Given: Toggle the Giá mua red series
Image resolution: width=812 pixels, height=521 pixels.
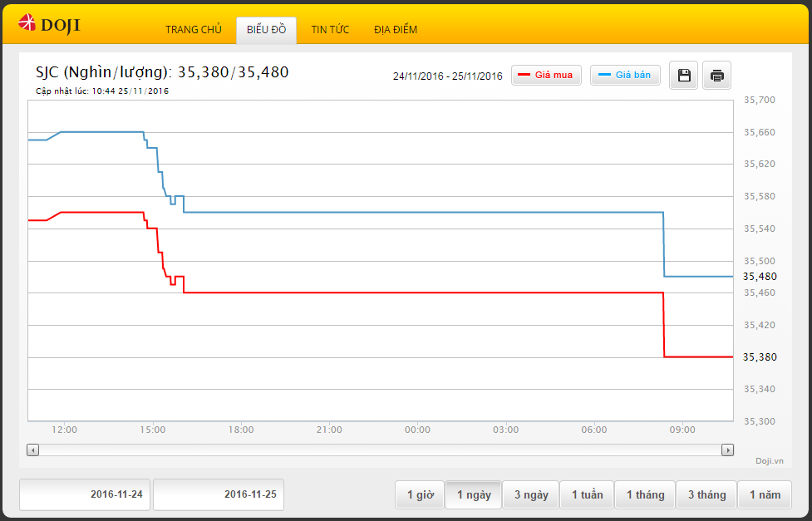Looking at the screenshot, I should point(546,75).
